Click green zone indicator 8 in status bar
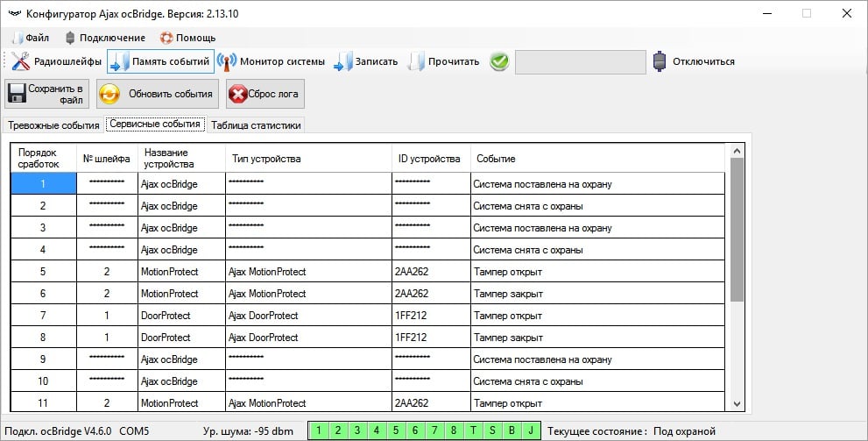Screen dimensions: 868x441 [x=454, y=430]
